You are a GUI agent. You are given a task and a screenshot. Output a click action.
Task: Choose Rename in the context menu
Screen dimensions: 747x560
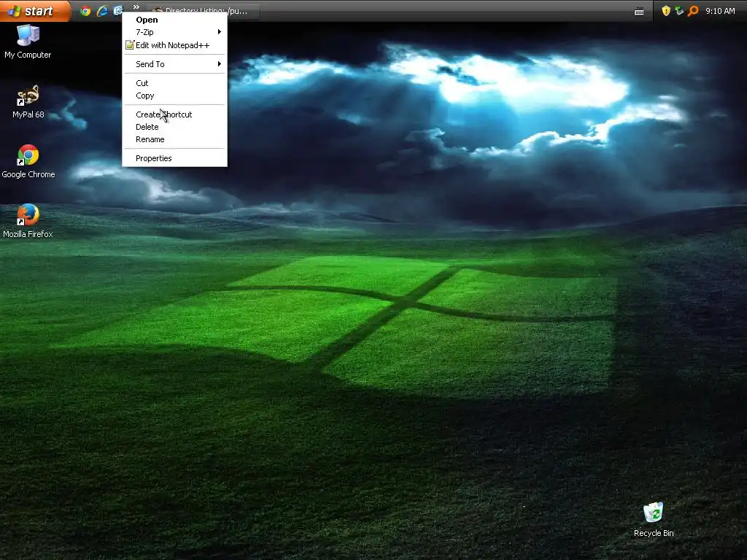coord(174,139)
